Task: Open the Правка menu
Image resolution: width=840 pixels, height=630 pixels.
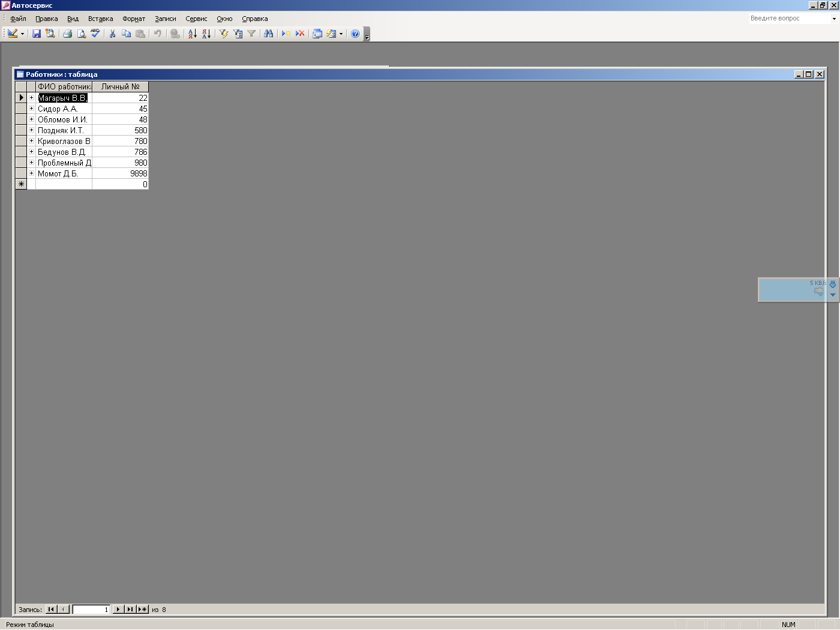Action: (47, 19)
